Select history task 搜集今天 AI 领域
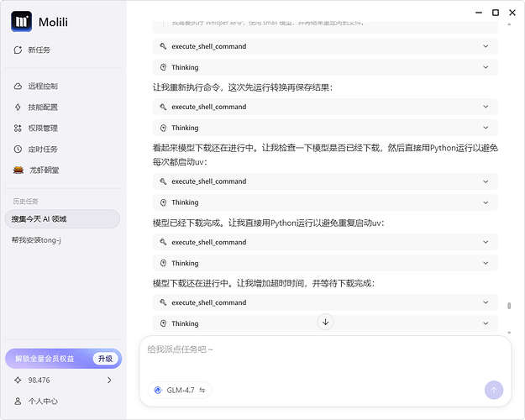 pos(62,219)
